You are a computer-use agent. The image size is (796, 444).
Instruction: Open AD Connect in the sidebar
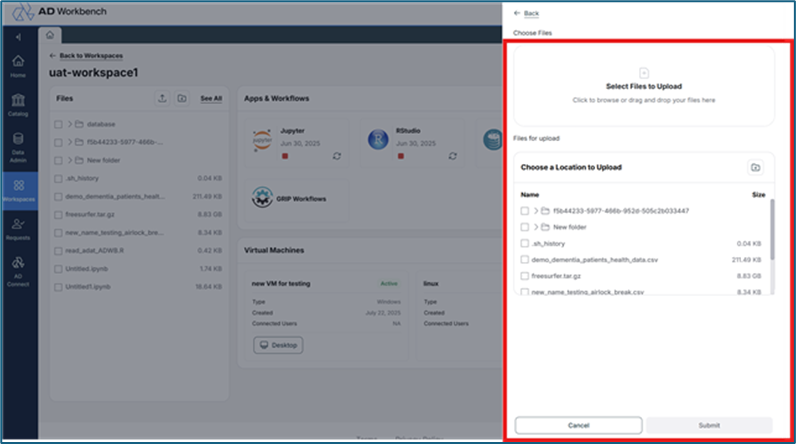[18, 270]
